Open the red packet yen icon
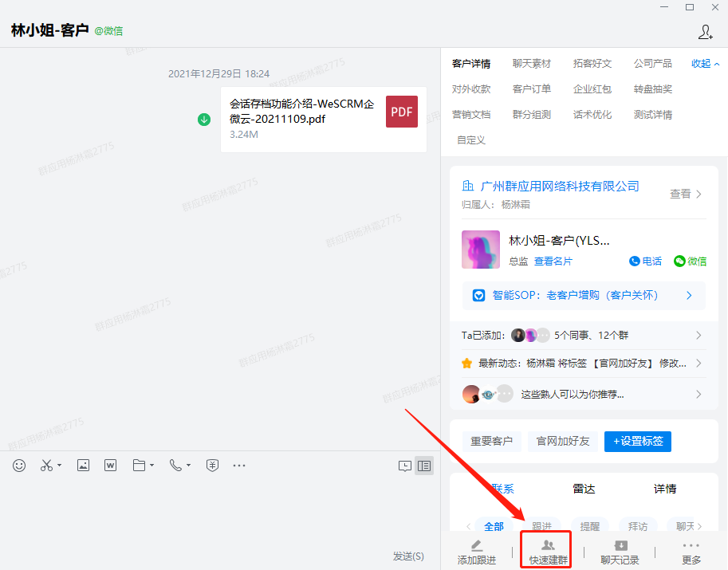 [x=212, y=466]
